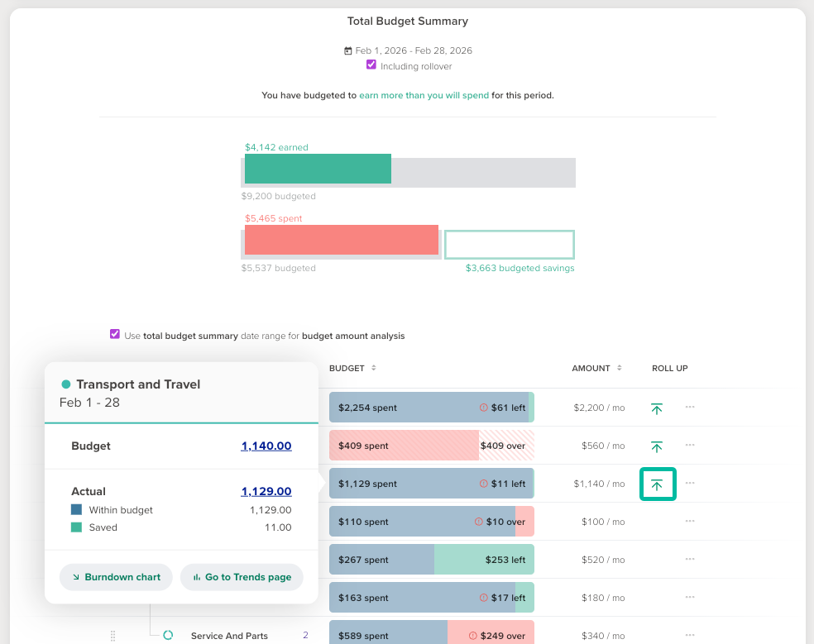
Task: Toggle total budget summary date range checkbox
Action: 115,334
